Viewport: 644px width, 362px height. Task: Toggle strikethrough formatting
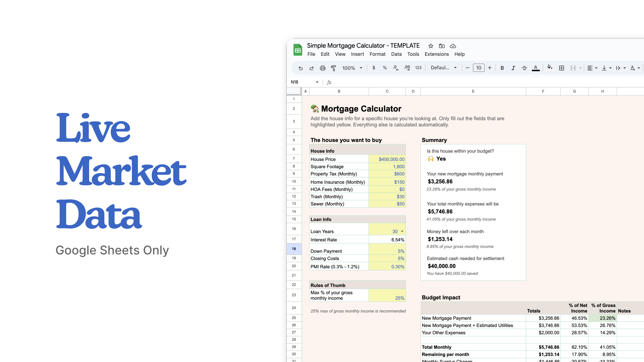point(524,68)
